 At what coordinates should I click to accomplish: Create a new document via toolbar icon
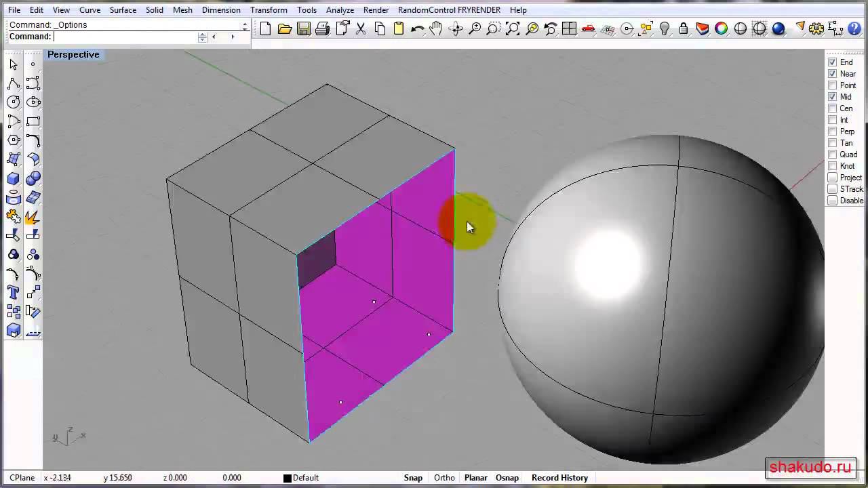point(266,28)
